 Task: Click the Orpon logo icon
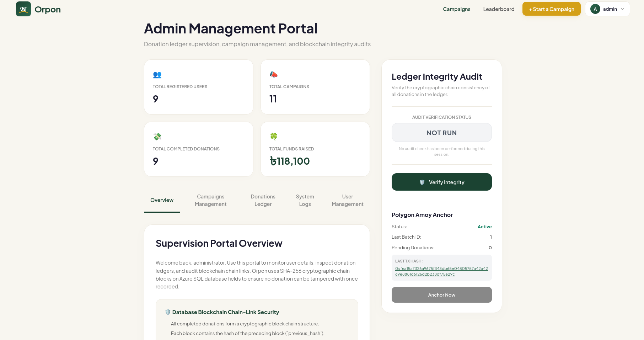coord(23,9)
